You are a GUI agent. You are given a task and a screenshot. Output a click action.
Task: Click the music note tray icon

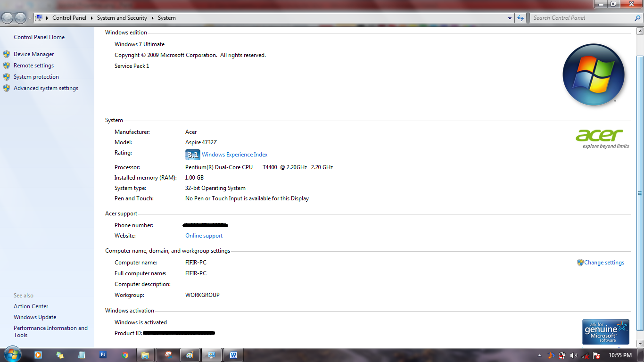point(551,355)
